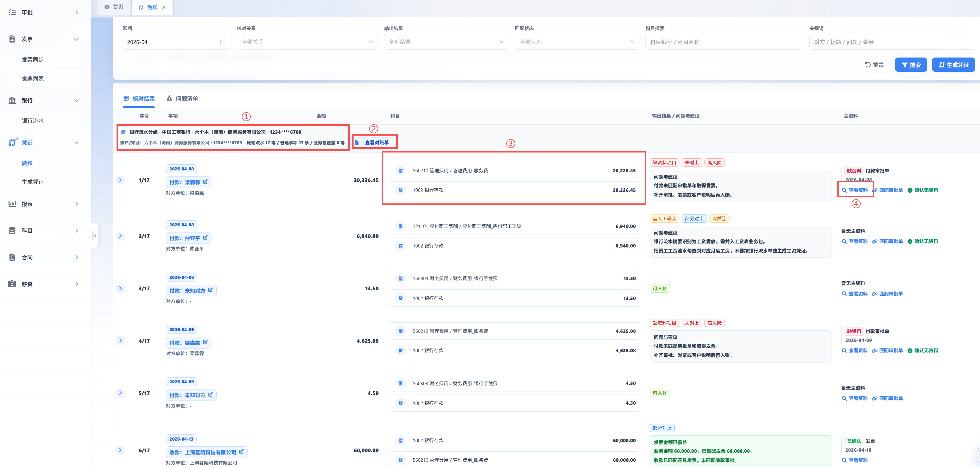This screenshot has height=467, width=980.
Task: Click the 生成凭证 button
Action: 953,65
